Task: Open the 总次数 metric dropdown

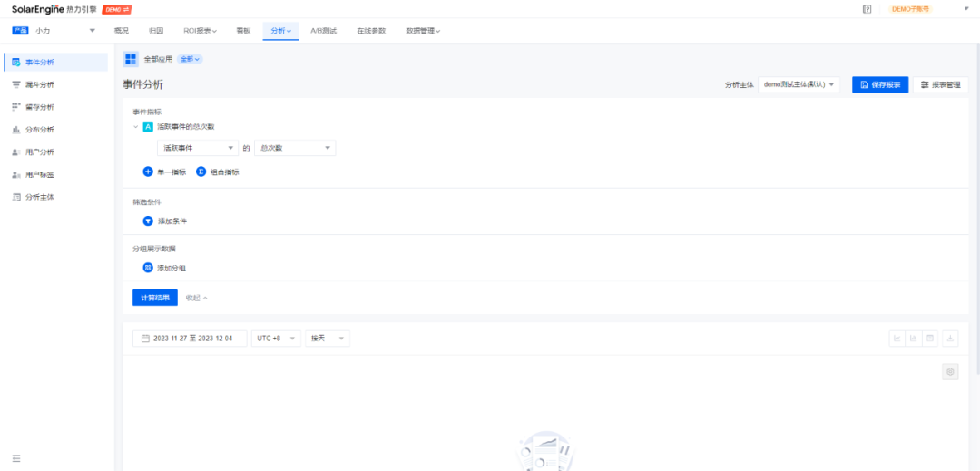Action: click(x=295, y=148)
